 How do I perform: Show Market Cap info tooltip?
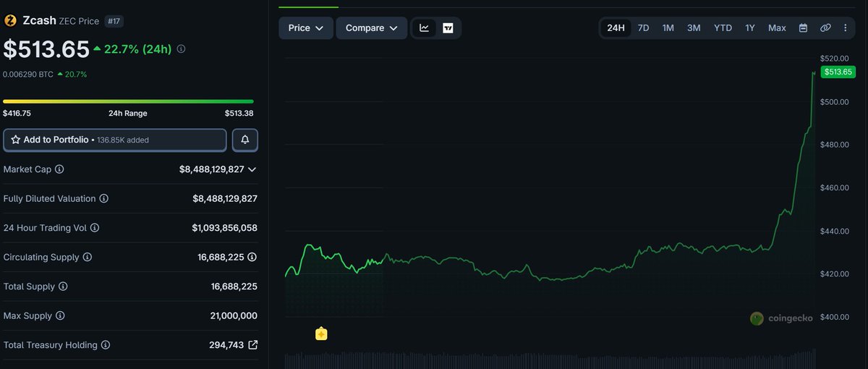pos(59,169)
